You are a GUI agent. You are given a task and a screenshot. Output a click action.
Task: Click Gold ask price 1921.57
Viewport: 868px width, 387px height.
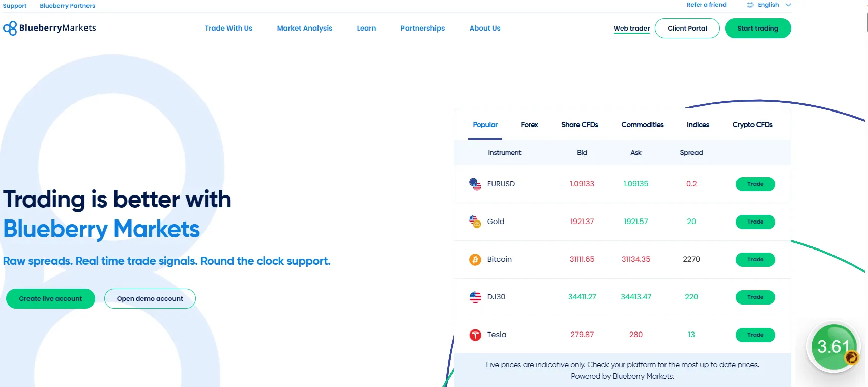pos(635,222)
